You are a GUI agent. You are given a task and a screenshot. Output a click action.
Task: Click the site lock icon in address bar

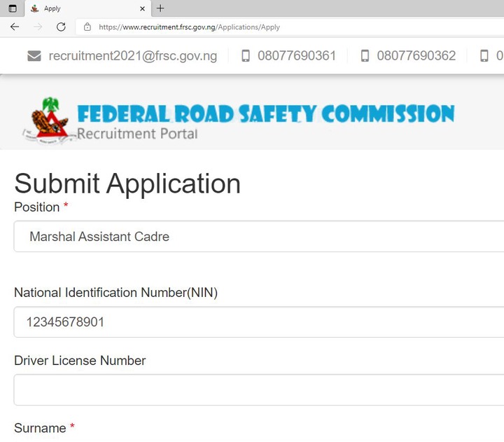(87, 27)
